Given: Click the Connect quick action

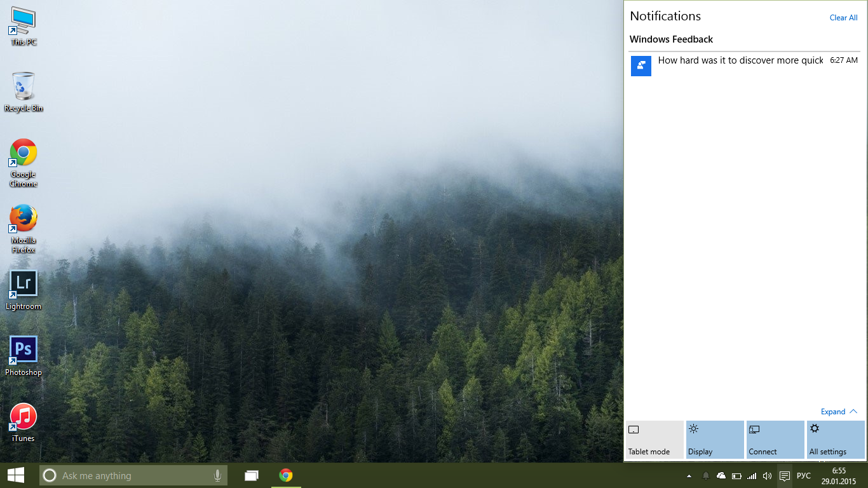Looking at the screenshot, I should pos(775,440).
